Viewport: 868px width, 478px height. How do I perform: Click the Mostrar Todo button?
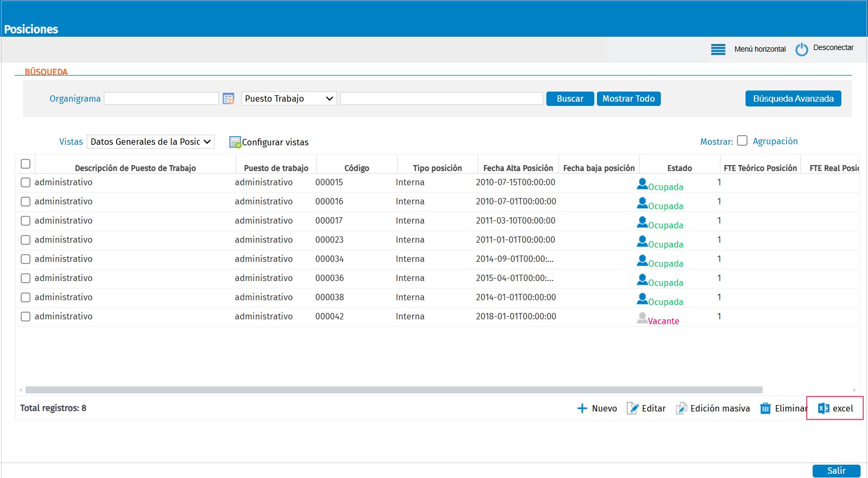(x=629, y=98)
